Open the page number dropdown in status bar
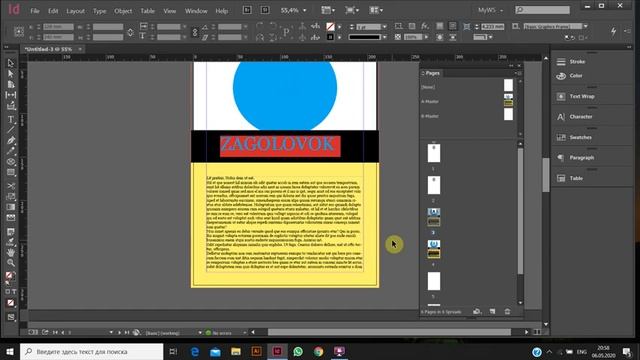 click(x=111, y=333)
